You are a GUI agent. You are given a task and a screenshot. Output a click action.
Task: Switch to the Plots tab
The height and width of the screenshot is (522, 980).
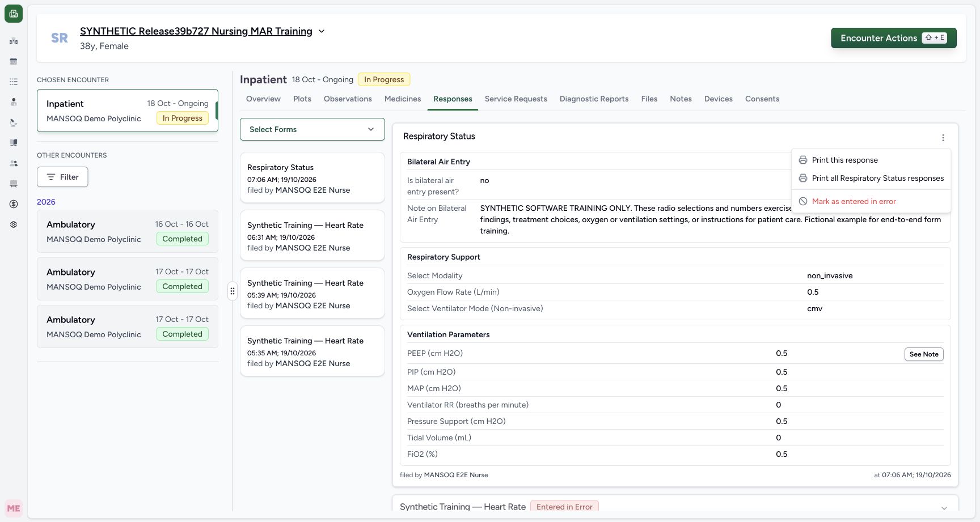pyautogui.click(x=302, y=99)
